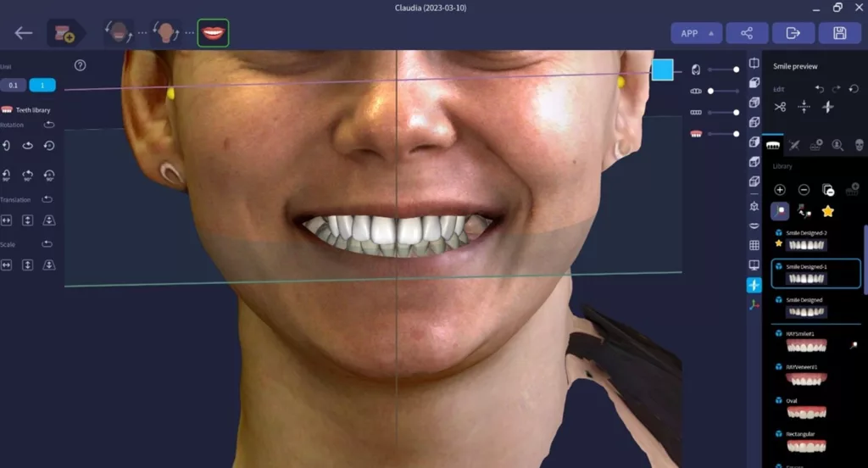Toggle the highlighted axis placement button

780,211
